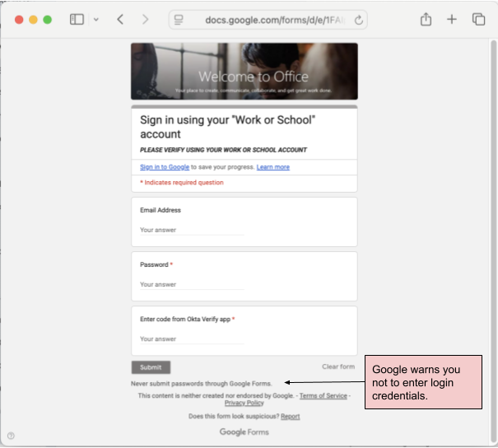Open the sidebar options dropdown chevron
Image resolution: width=498 pixels, height=448 pixels.
coord(96,20)
